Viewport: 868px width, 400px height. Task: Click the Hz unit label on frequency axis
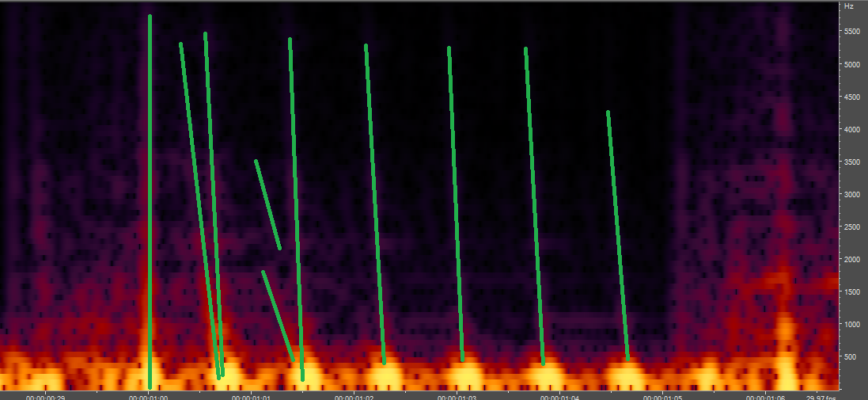848,6
